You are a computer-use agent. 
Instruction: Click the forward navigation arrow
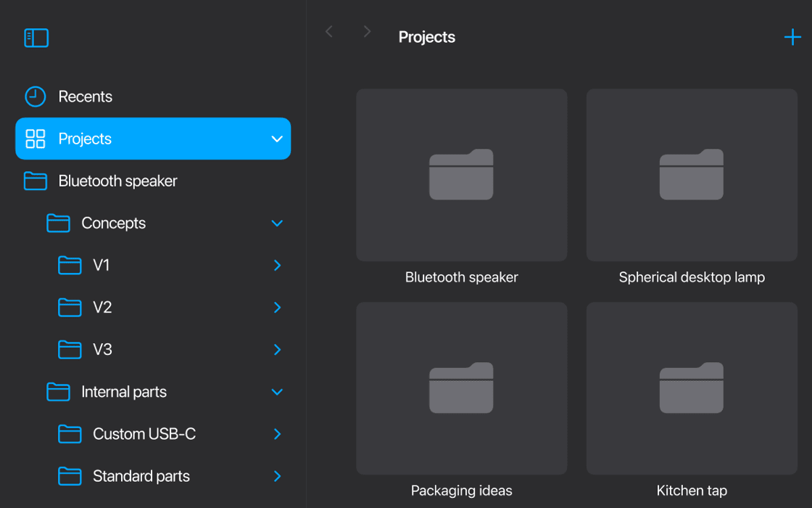[x=367, y=31]
